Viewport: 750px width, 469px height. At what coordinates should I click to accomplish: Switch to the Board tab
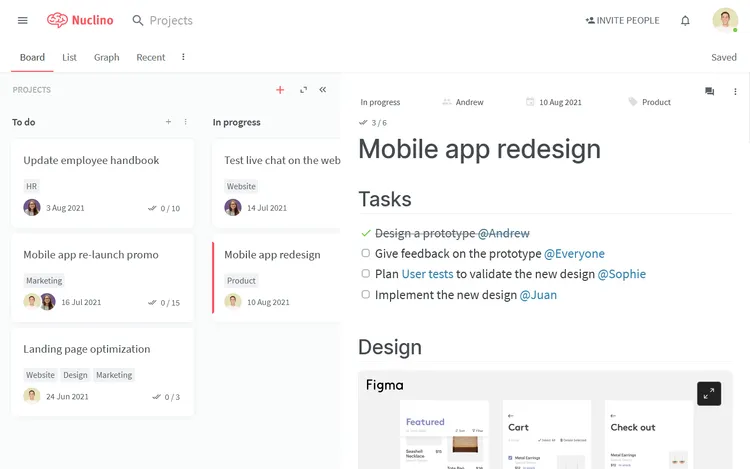click(32, 57)
